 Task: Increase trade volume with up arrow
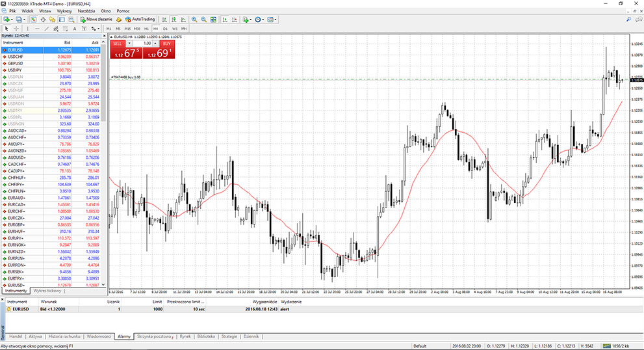point(155,43)
